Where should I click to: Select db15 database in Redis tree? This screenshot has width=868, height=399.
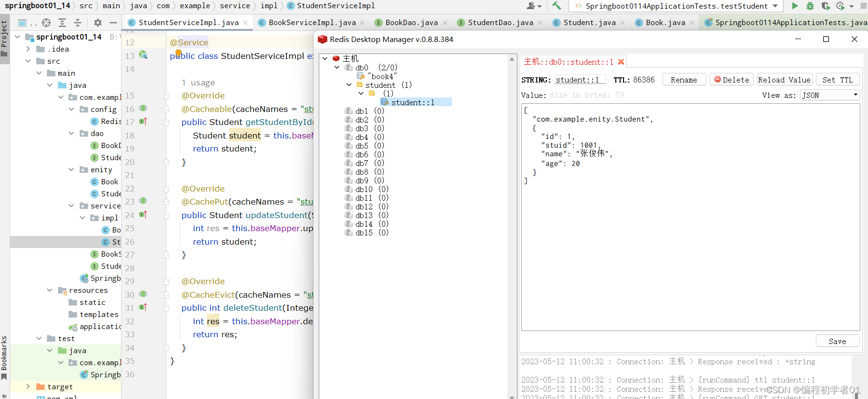366,233
